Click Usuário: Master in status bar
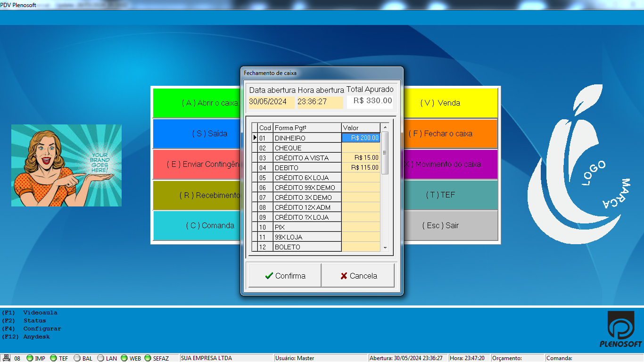Viewport: 644px width, 362px height. click(294, 358)
